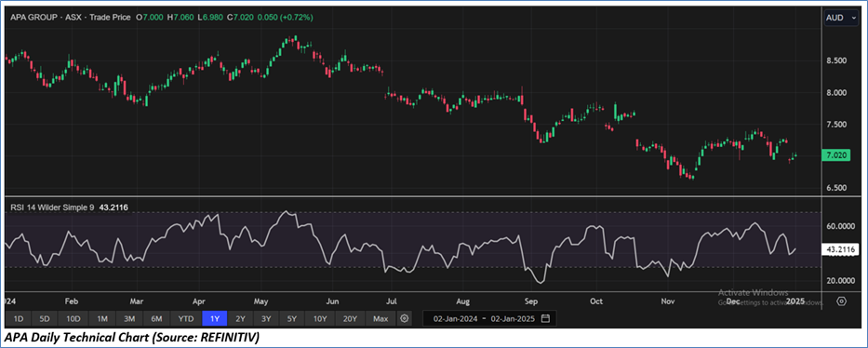The height and width of the screenshot is (348, 868).
Task: Click the Mar label on time axis
Action: 137,301
